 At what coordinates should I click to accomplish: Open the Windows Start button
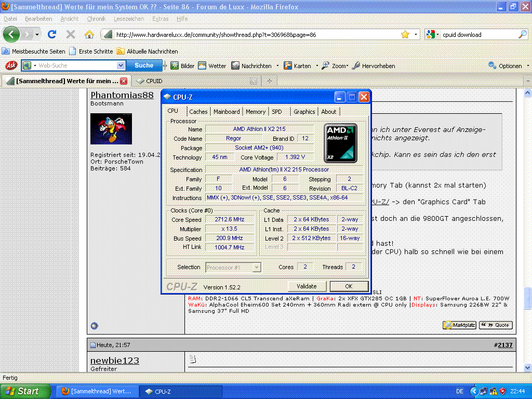coord(25,391)
